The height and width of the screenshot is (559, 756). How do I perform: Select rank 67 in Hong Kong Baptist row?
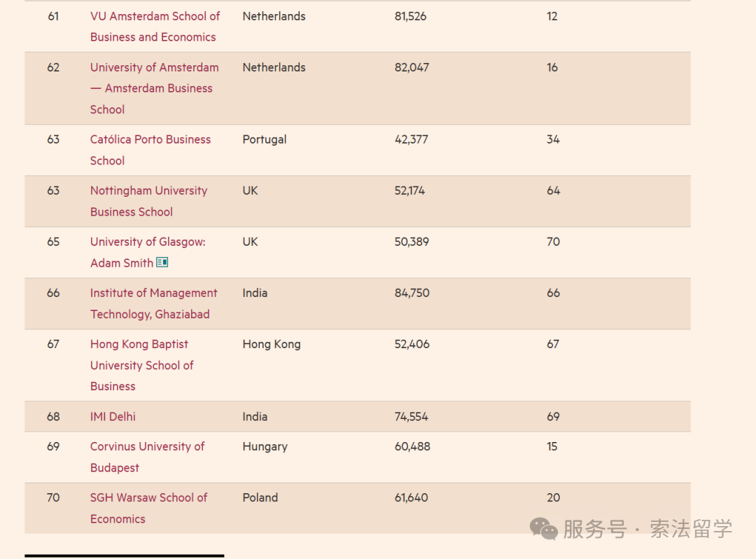(x=53, y=344)
